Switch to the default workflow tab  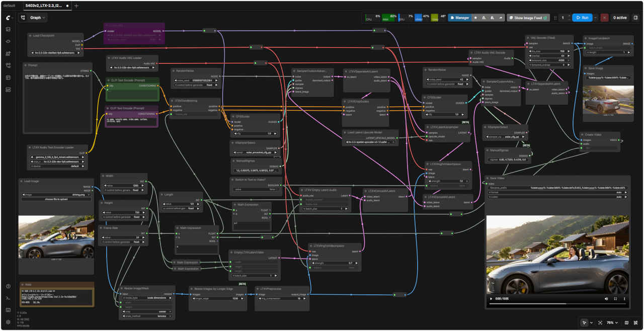10,6
